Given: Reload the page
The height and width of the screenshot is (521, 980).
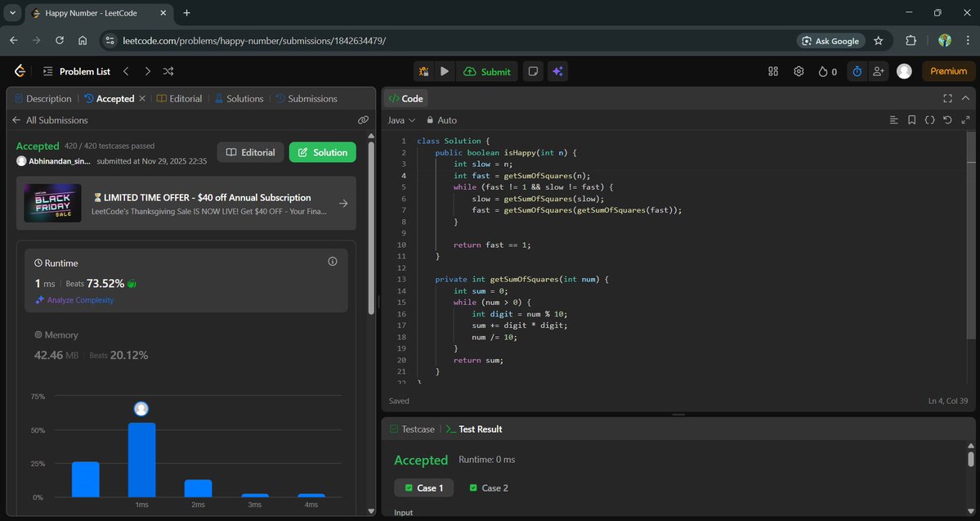Looking at the screenshot, I should point(60,41).
